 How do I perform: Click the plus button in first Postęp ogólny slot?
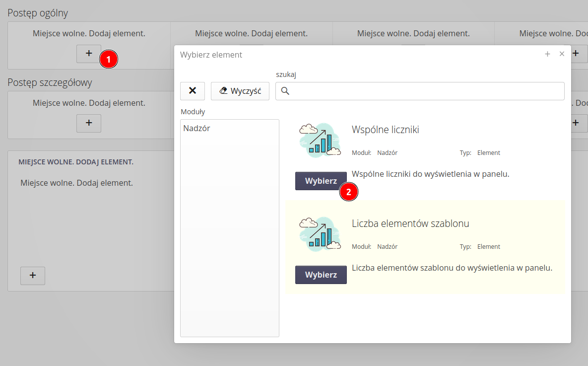[88, 54]
